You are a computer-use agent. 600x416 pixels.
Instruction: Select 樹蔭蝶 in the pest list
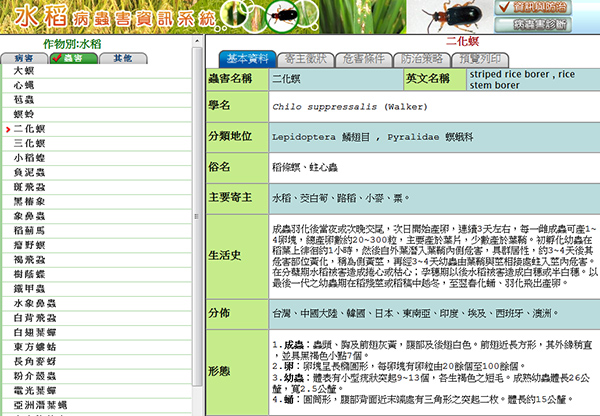[x=29, y=274]
